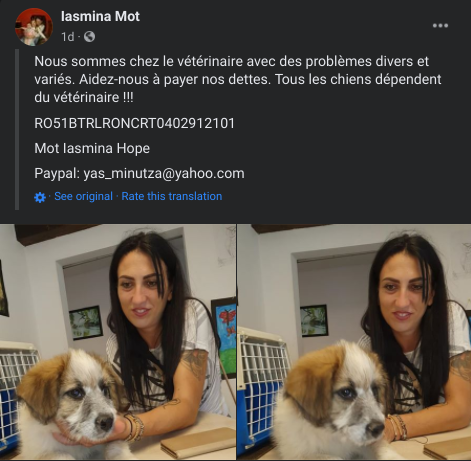Click the See original link
This screenshot has width=471, height=461.
pos(83,196)
